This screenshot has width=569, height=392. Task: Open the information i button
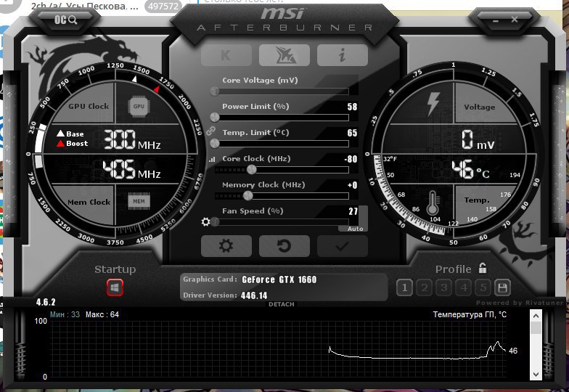pyautogui.click(x=343, y=55)
